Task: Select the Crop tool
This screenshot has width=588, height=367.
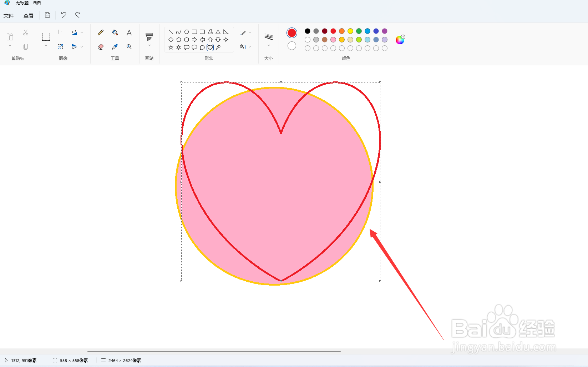Action: point(60,32)
